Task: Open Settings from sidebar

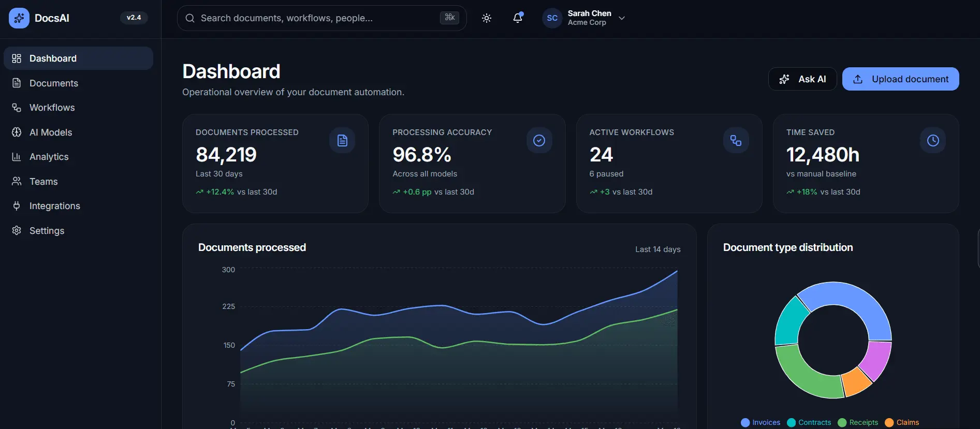Action: pyautogui.click(x=78, y=230)
